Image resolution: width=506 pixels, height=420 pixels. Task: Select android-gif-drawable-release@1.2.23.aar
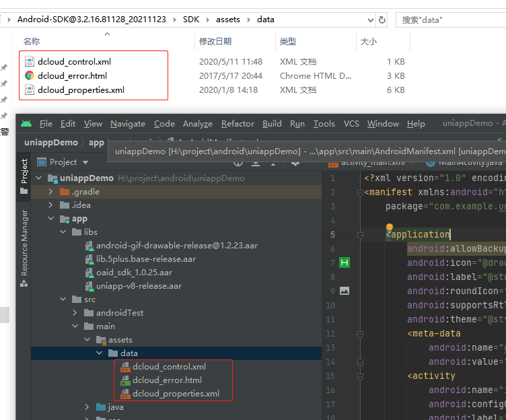(177, 246)
